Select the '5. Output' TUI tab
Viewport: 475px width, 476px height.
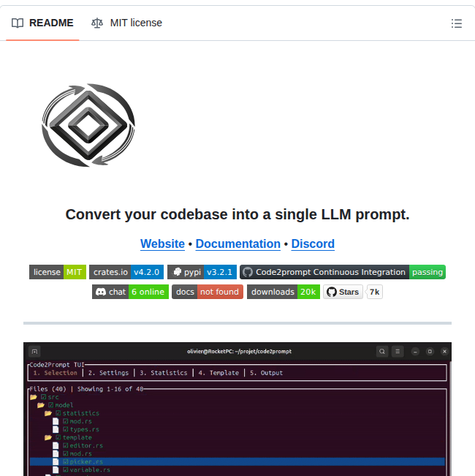pos(266,373)
